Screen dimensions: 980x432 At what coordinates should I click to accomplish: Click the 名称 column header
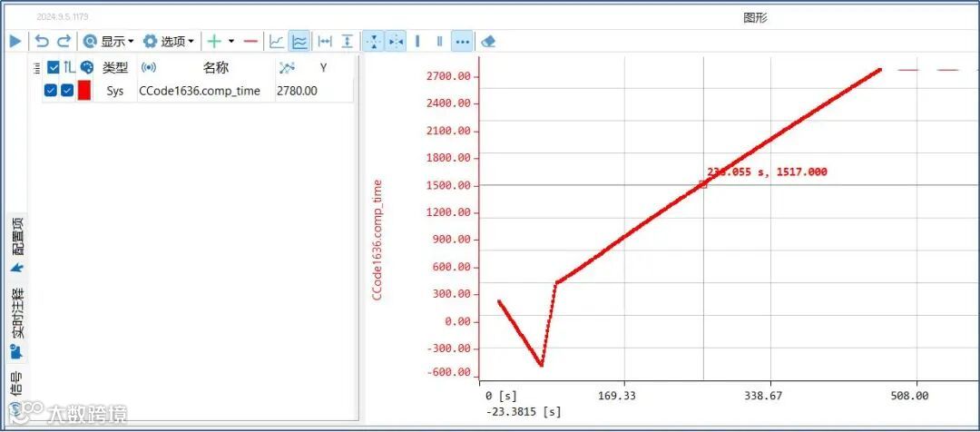click(216, 67)
